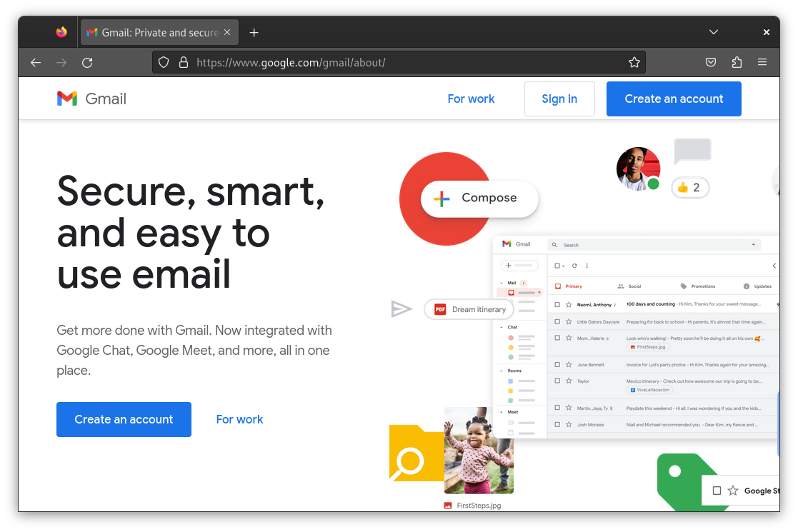798x532 pixels.
Task: Open the three-dot More options icon in the mockup
Action: [587, 265]
